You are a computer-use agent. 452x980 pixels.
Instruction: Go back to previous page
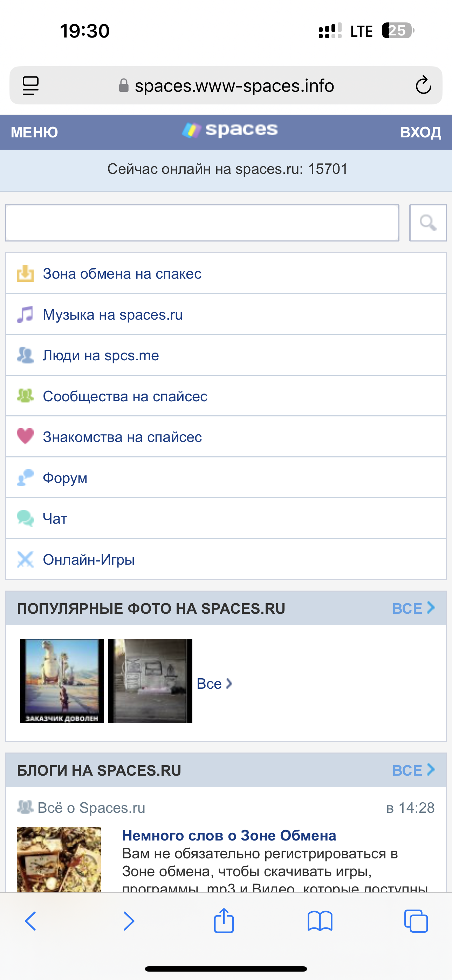tap(30, 921)
